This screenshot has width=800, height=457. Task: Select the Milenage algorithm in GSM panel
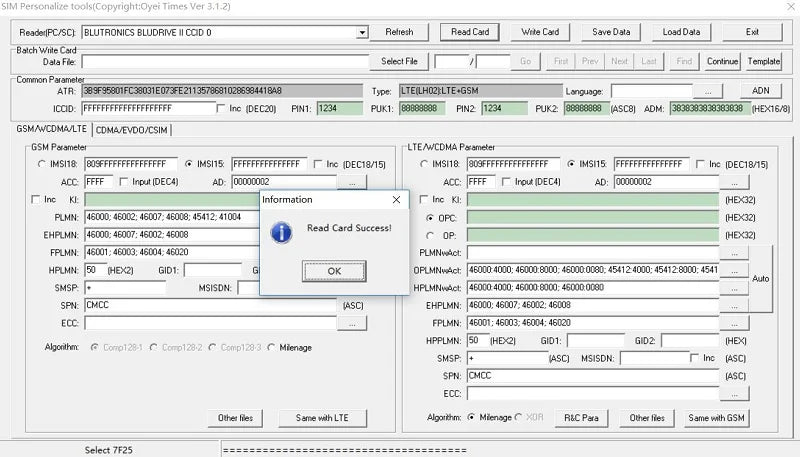tap(271, 347)
